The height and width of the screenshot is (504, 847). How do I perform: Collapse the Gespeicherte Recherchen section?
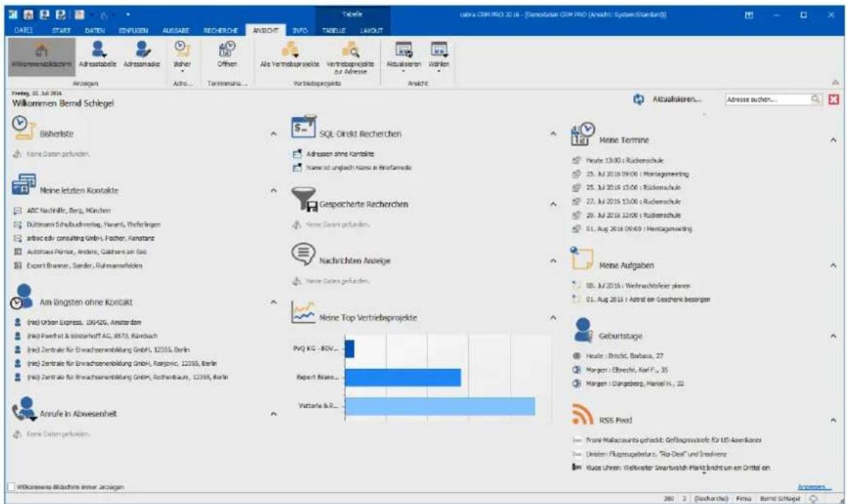(x=553, y=204)
